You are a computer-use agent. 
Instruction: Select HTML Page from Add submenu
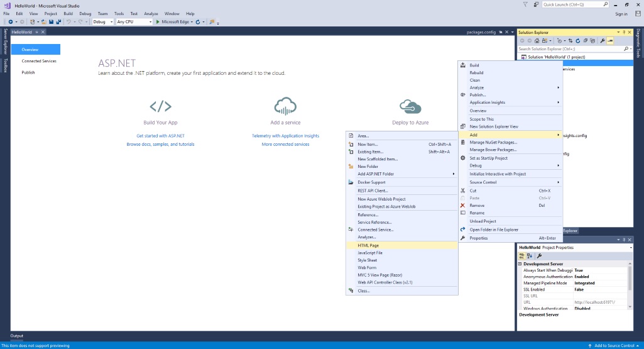(368, 245)
